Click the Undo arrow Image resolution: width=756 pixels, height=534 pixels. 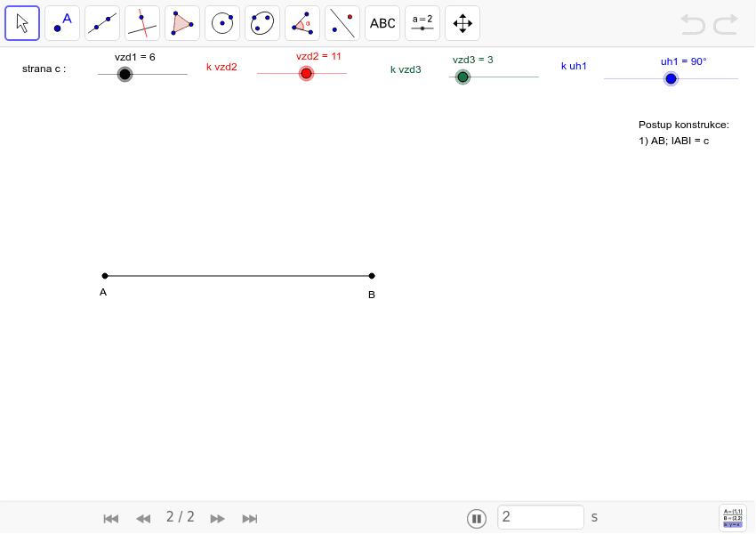click(x=693, y=24)
